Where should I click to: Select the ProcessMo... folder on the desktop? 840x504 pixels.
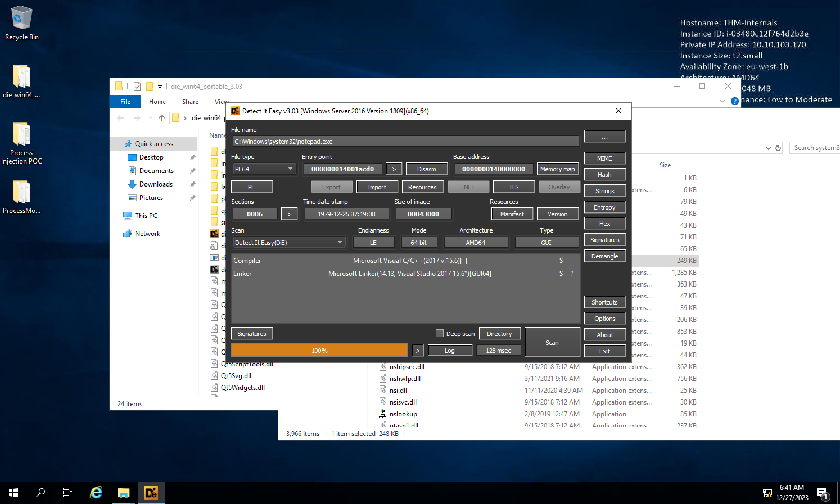point(21,197)
